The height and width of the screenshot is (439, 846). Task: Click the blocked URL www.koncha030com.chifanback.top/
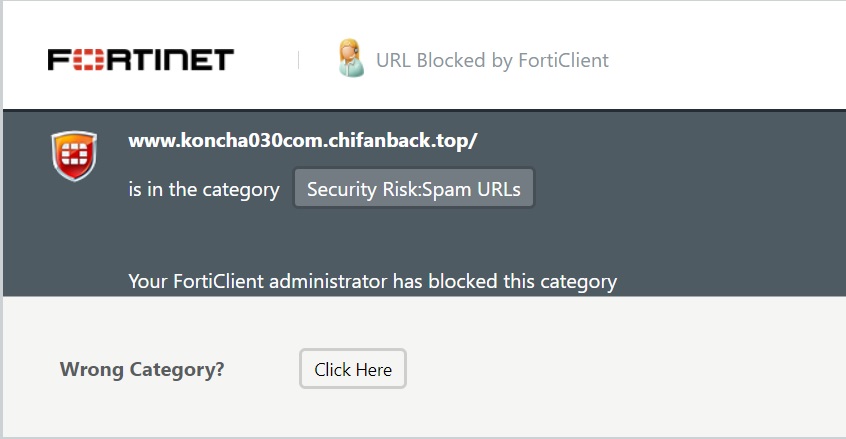click(x=303, y=140)
